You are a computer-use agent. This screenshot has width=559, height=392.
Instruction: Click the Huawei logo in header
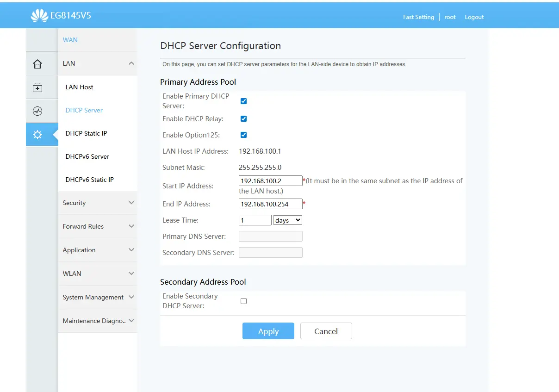39,16
